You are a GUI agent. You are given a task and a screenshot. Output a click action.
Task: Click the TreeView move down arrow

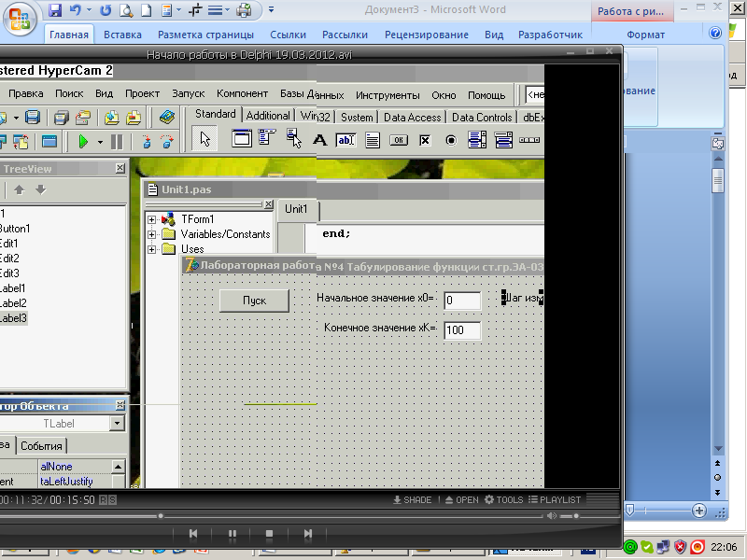tap(41, 189)
